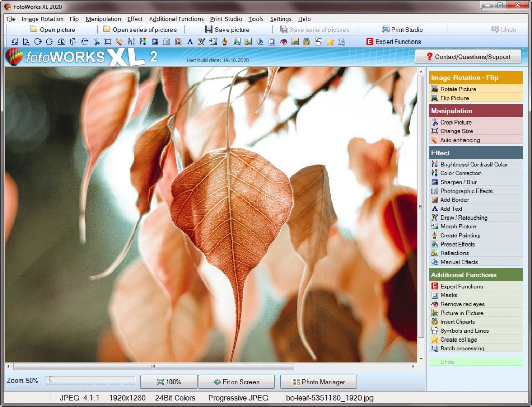Open the Tools menu
The height and width of the screenshot is (407, 532).
[256, 19]
